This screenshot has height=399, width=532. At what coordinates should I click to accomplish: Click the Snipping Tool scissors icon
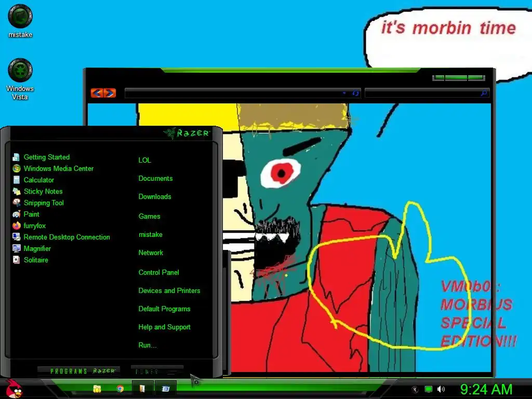click(x=16, y=203)
